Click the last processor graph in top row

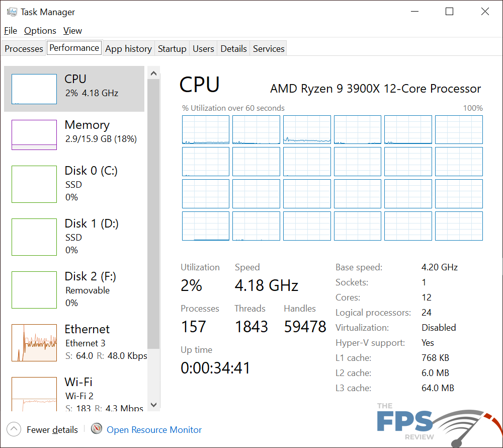click(x=459, y=130)
